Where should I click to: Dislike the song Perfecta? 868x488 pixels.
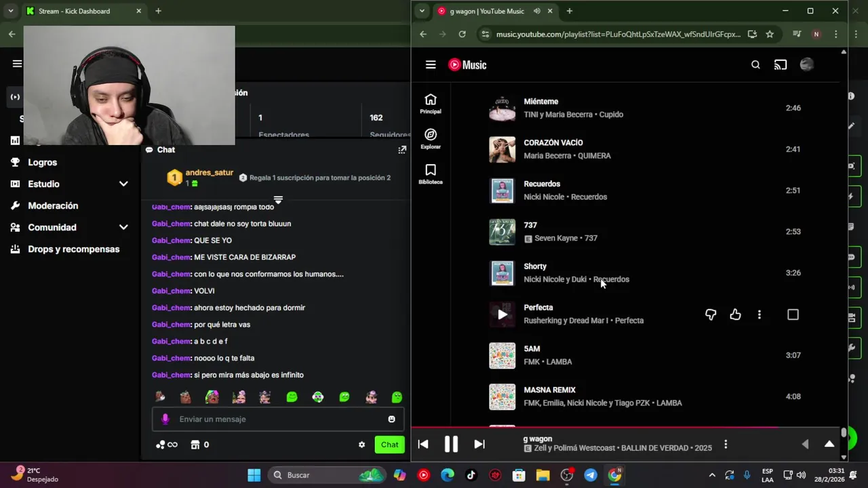tap(711, 314)
